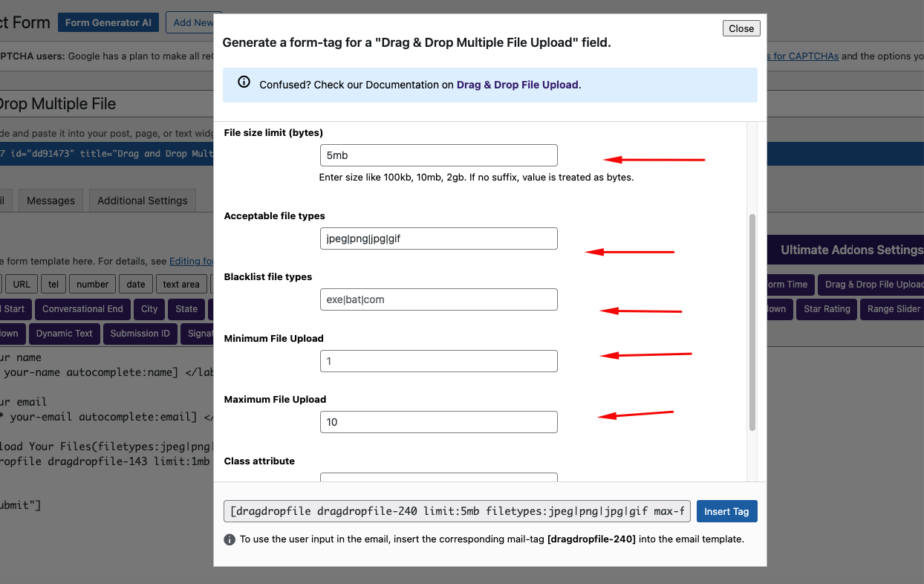Select the text area field tag
This screenshot has height=584, width=924.
click(180, 283)
